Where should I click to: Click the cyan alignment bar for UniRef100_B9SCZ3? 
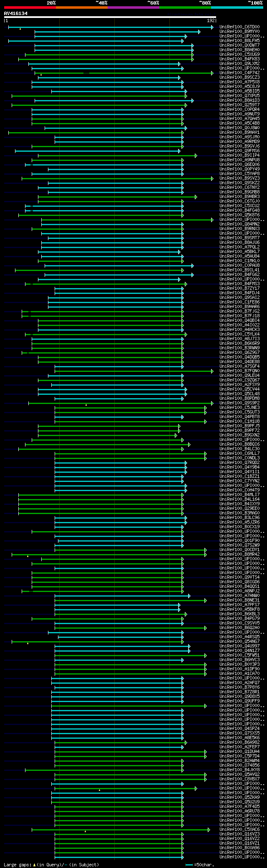[x=109, y=78]
